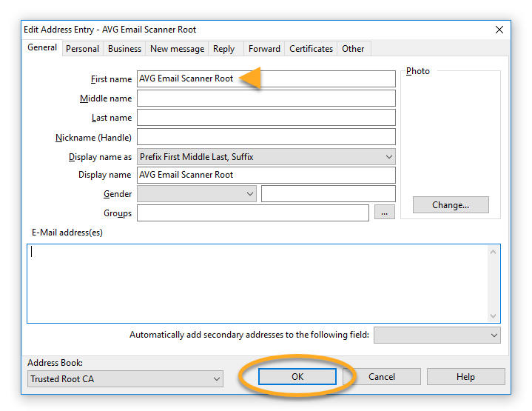Click into the Groups field

253,213
